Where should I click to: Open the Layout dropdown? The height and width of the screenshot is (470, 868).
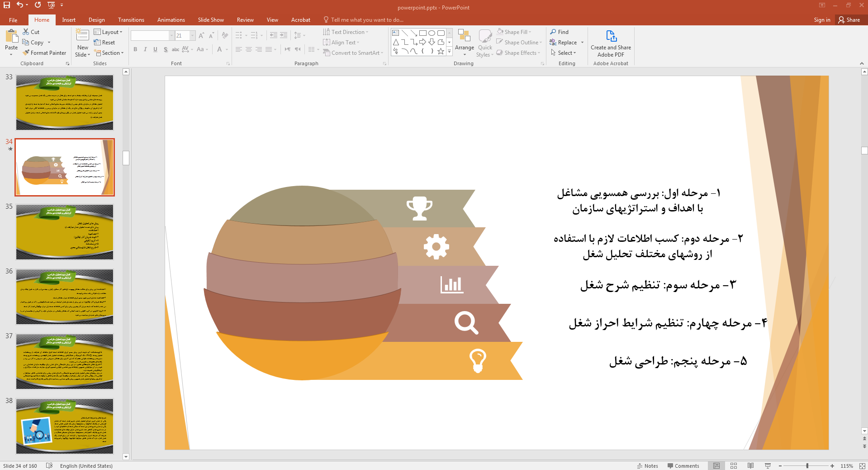(108, 32)
